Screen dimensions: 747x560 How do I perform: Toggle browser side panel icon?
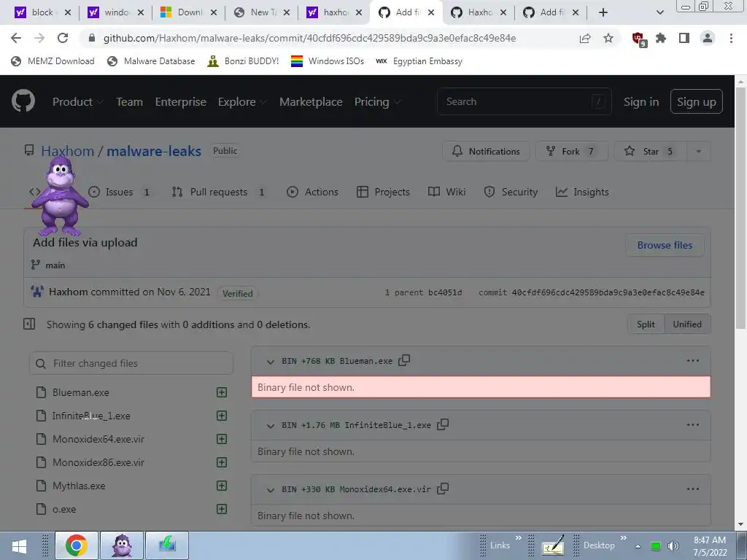(684, 38)
